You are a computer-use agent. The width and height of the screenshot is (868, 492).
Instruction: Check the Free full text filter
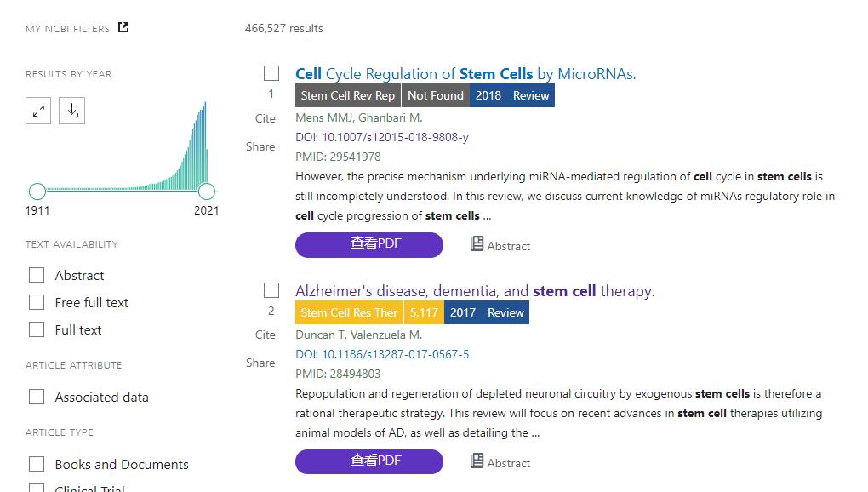pyautogui.click(x=37, y=302)
